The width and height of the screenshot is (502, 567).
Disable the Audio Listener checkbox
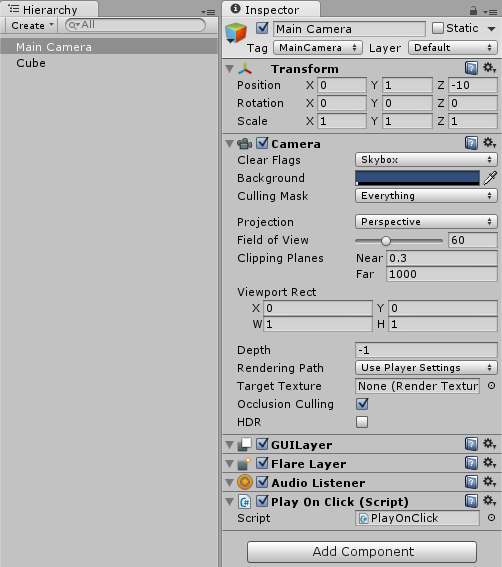tap(262, 482)
